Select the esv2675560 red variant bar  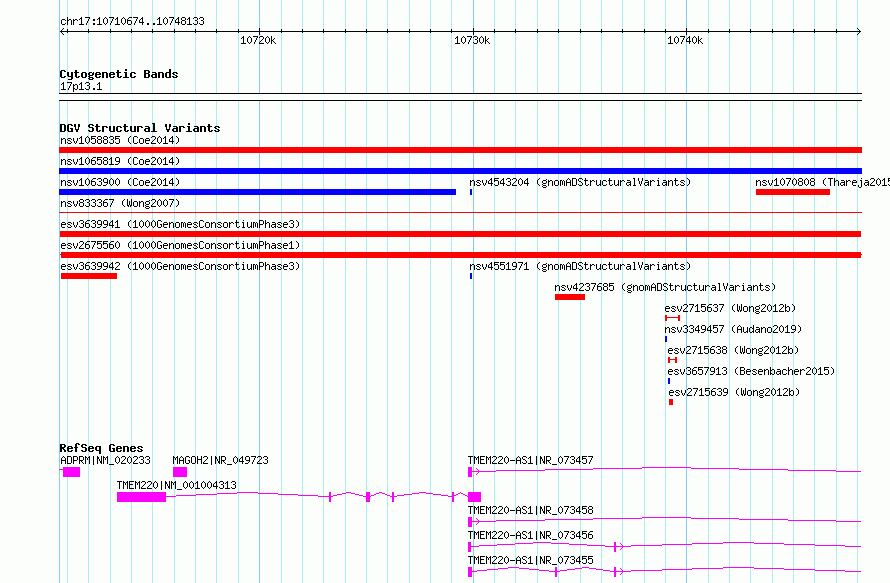pos(460,255)
